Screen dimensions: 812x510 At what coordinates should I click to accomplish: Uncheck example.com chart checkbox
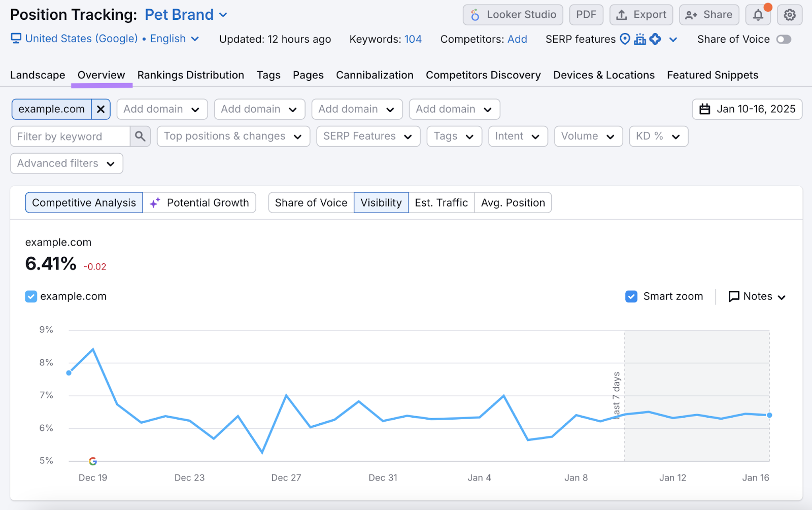click(x=31, y=296)
